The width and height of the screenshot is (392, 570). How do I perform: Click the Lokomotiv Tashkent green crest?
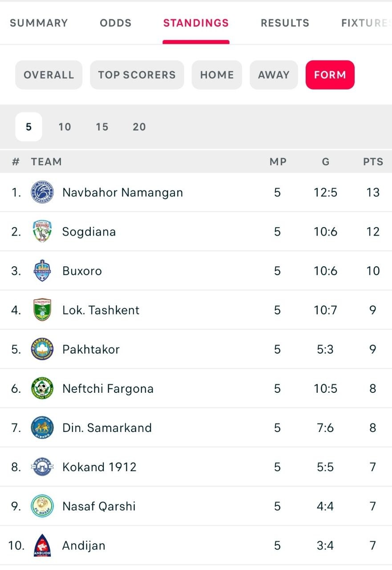pyautogui.click(x=42, y=310)
